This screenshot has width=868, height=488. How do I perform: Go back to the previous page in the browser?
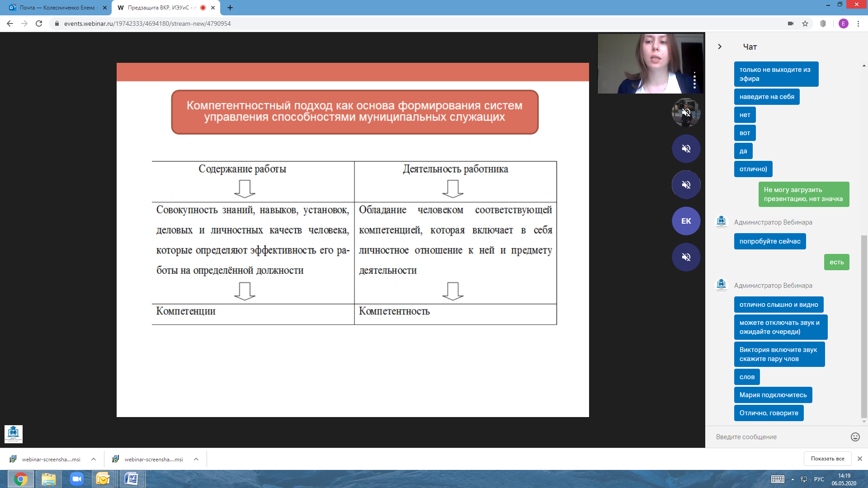pos(10,23)
